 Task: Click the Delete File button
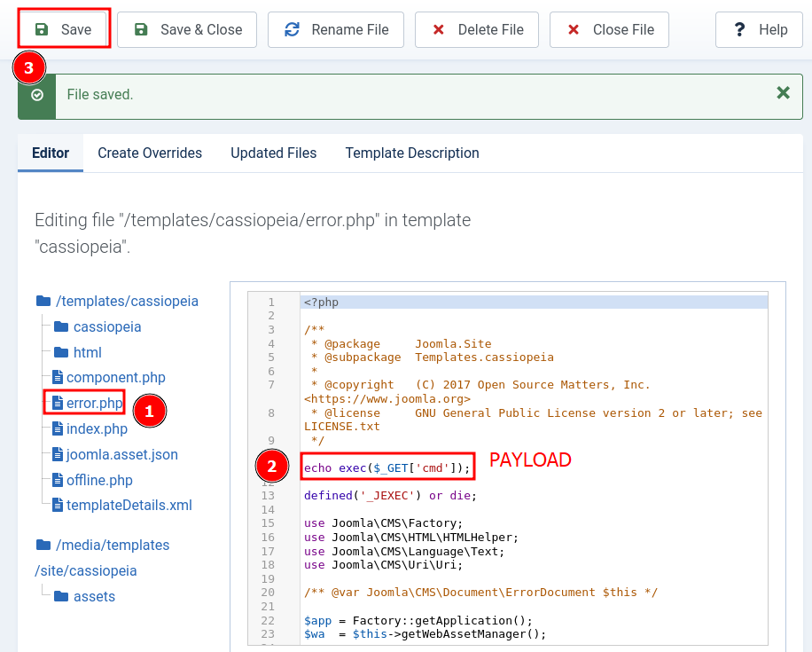(x=476, y=29)
